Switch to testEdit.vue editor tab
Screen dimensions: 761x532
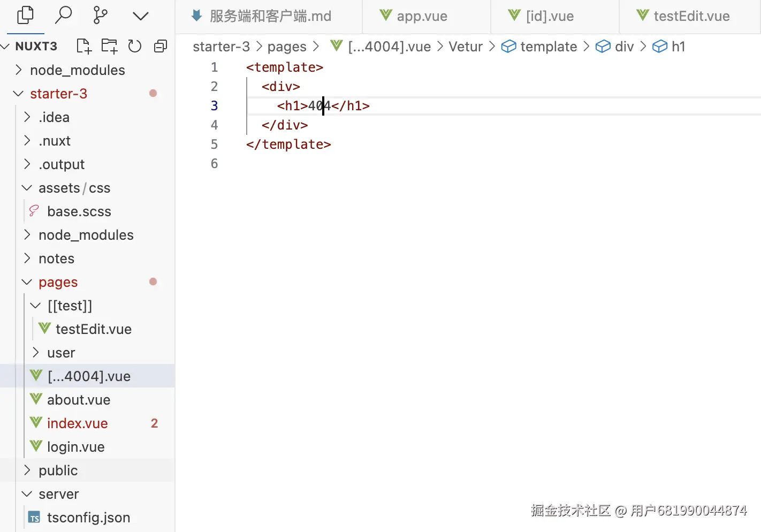pyautogui.click(x=690, y=17)
